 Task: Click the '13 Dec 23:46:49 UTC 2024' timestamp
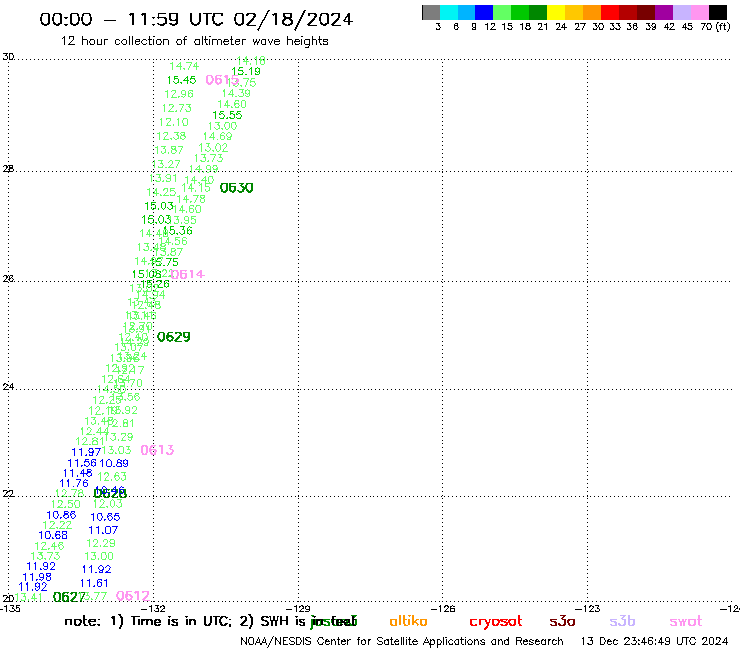click(x=654, y=642)
